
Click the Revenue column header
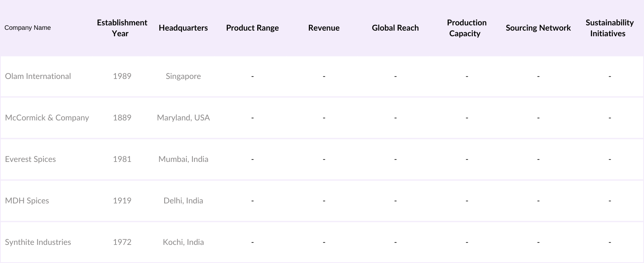(324, 28)
